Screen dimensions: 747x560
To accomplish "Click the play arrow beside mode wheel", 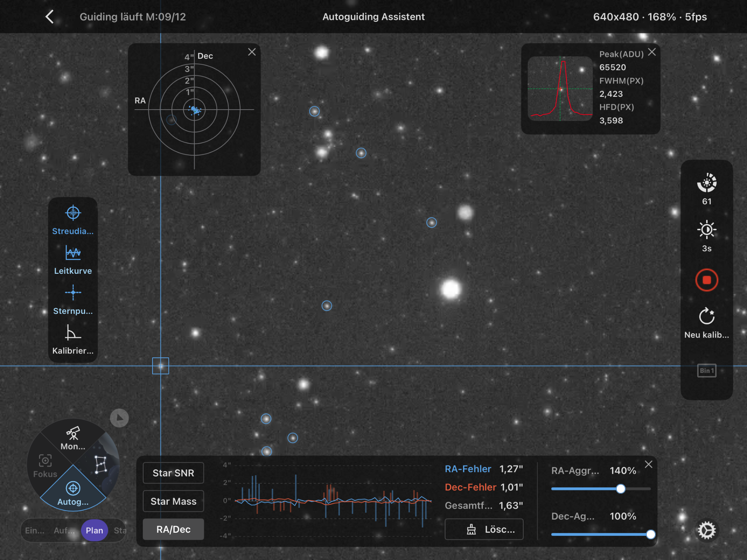I will tap(119, 418).
